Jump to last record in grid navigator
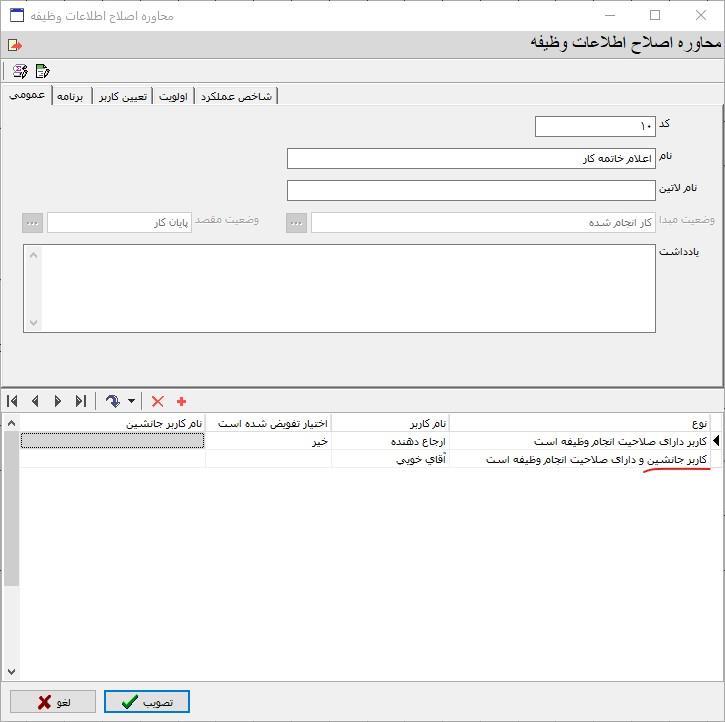Image resolution: width=725 pixels, height=722 pixels. click(x=80, y=401)
